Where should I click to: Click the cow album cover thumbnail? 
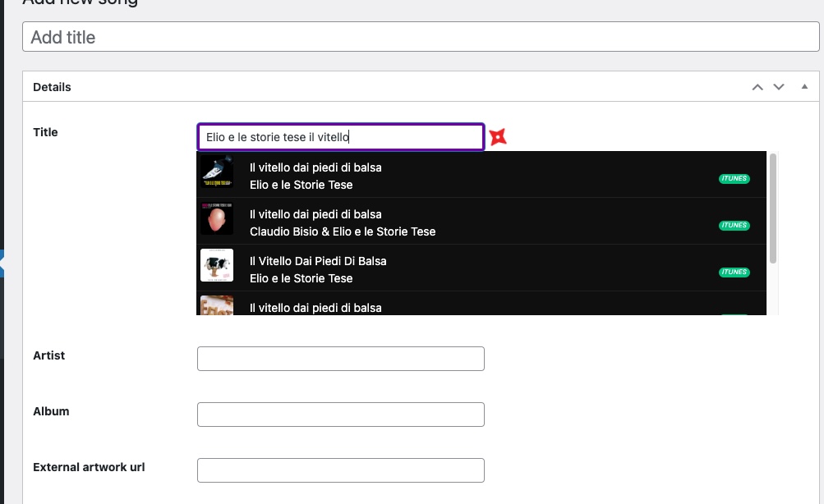pos(217,266)
